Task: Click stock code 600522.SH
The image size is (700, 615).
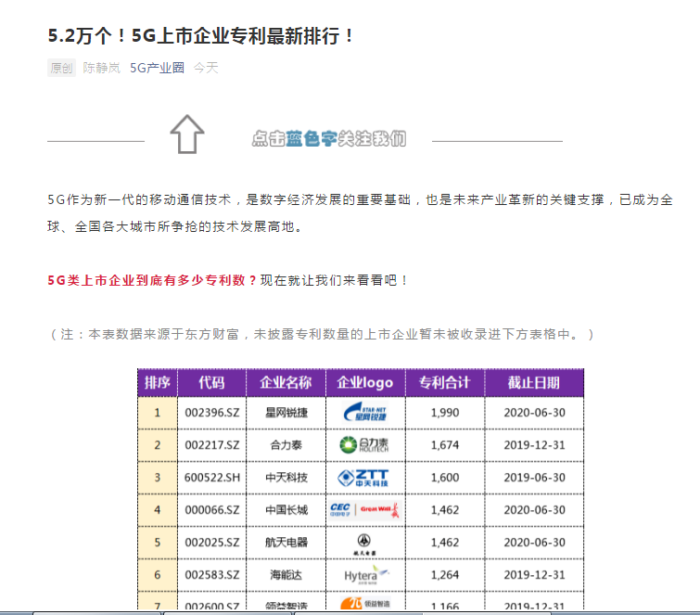Action: pyautogui.click(x=212, y=478)
